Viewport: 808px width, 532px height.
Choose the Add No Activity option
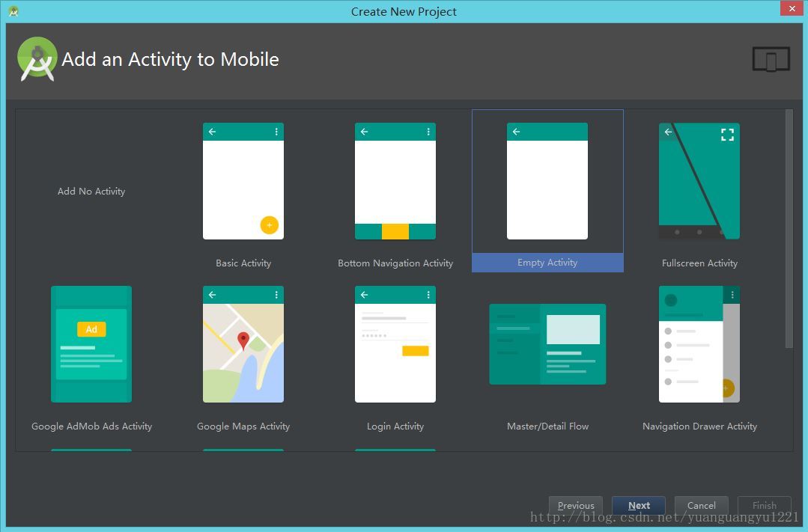click(x=91, y=191)
